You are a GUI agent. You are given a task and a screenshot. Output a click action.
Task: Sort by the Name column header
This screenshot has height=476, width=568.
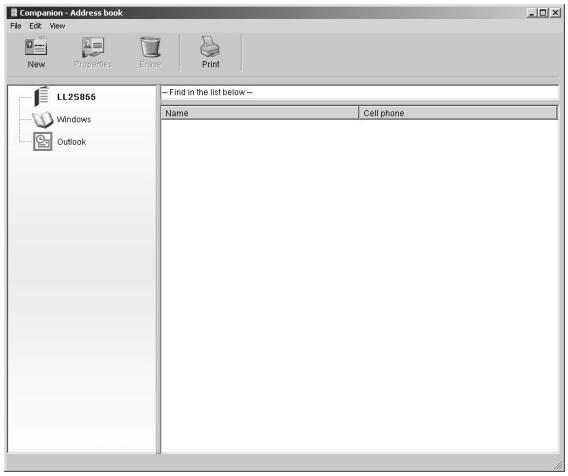pyautogui.click(x=260, y=113)
